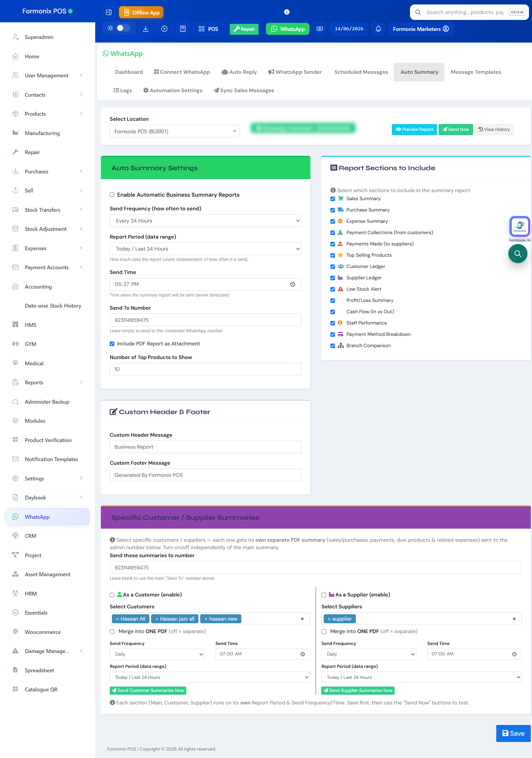532x758 pixels.
Task: Open customer Send Frequency Daily dropdown
Action: pos(157,654)
